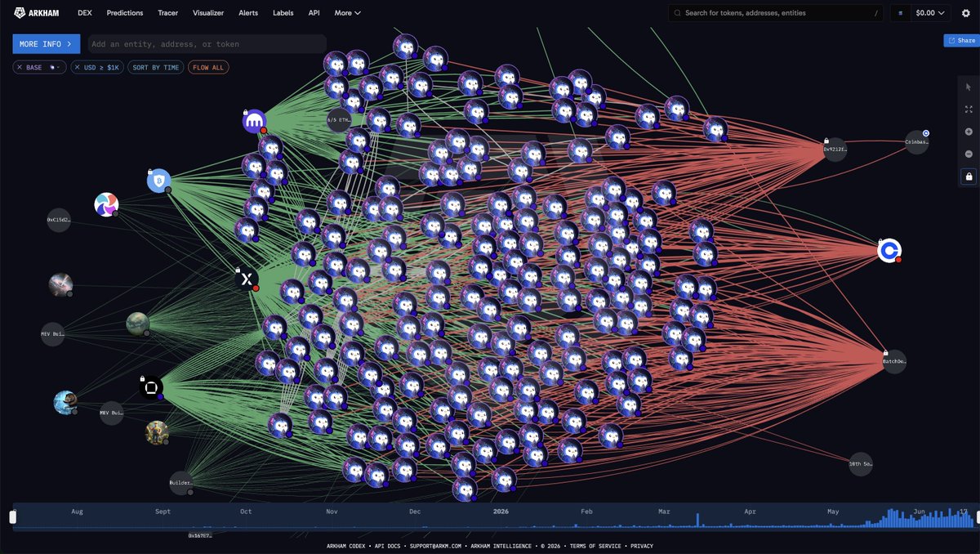Toggle SORT BY TIME
Screen dimensions: 980x554
coord(155,68)
